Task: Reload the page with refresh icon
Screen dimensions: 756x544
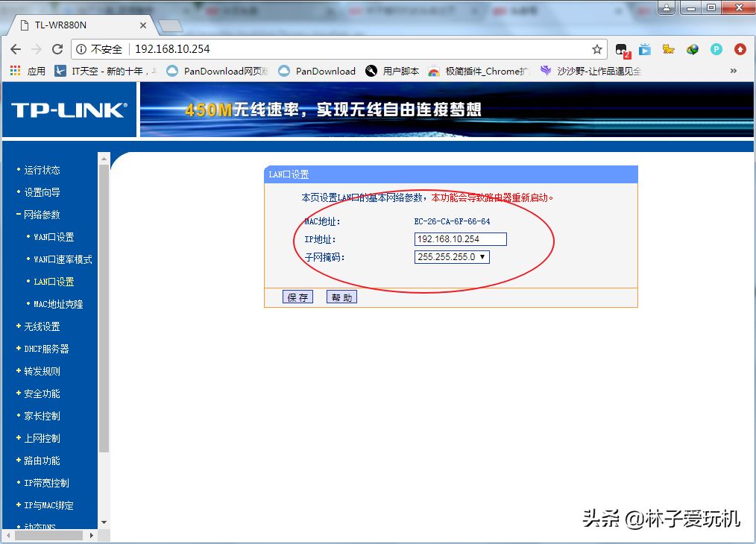Action: [57, 49]
